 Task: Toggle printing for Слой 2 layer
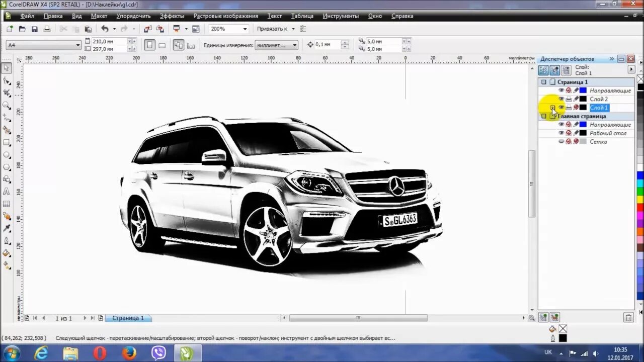tap(569, 99)
